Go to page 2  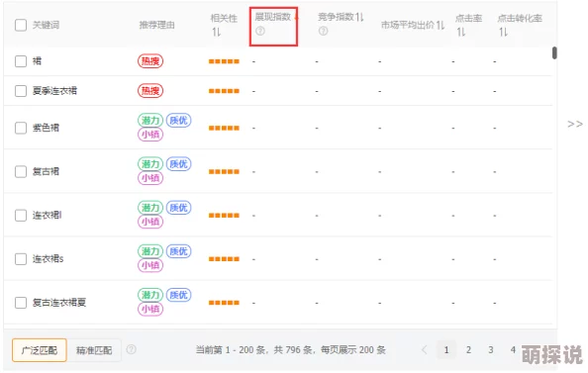coord(468,350)
